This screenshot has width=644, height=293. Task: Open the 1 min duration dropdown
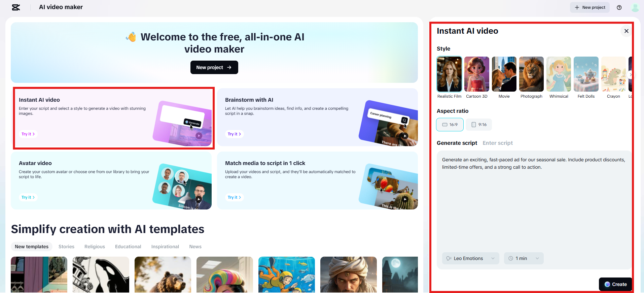(x=524, y=258)
